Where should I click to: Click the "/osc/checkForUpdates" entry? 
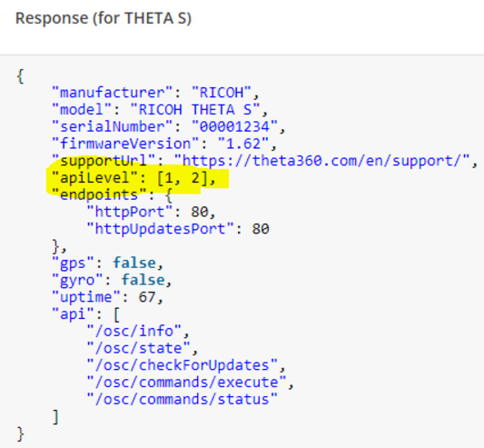[183, 365]
